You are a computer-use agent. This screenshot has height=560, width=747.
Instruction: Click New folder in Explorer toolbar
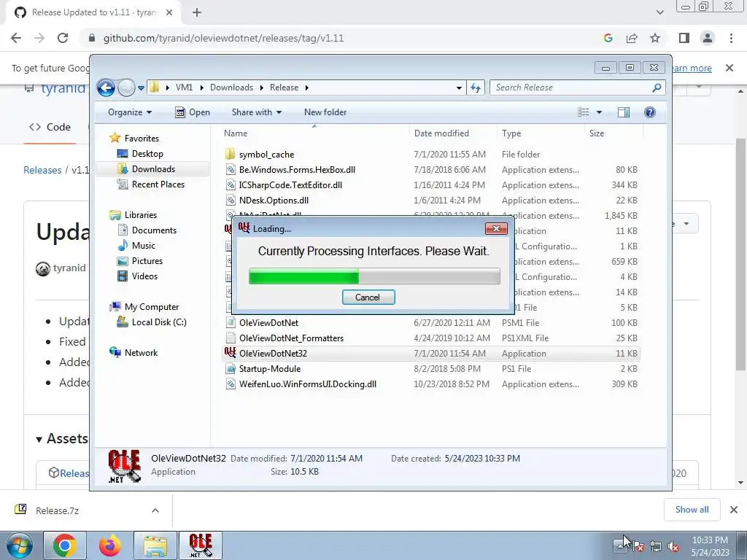325,112
